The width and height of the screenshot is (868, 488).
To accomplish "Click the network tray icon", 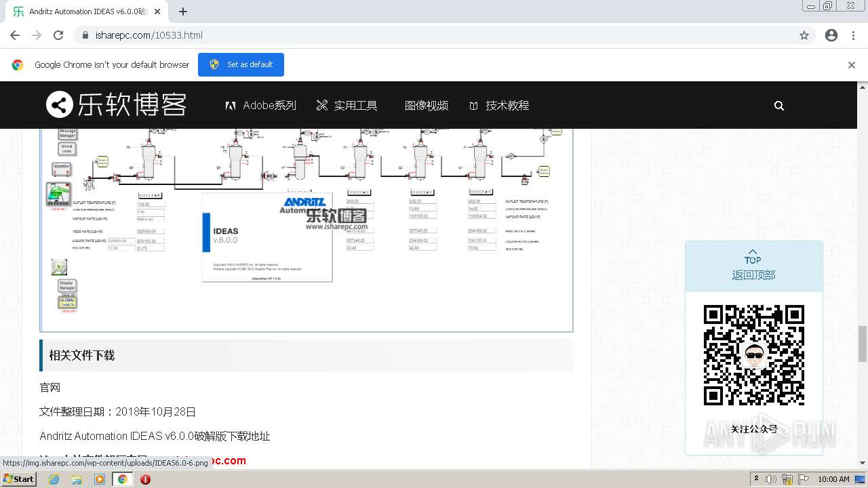I will coord(787,479).
